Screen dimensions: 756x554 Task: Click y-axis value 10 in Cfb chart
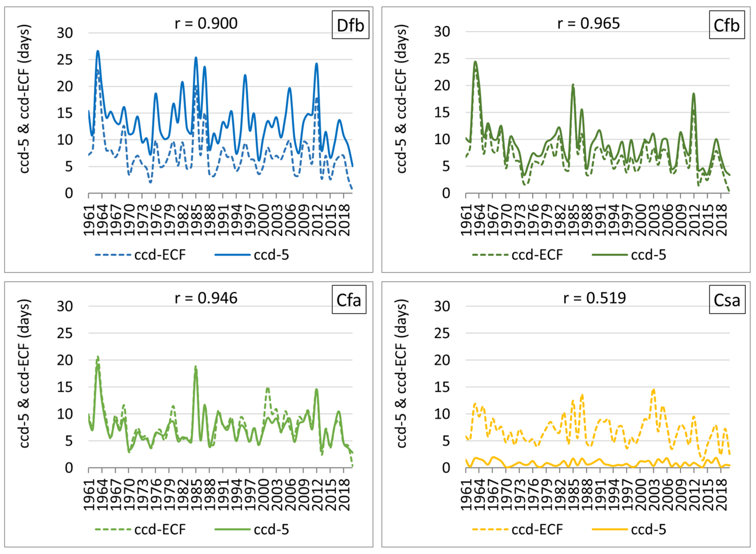pos(442,139)
